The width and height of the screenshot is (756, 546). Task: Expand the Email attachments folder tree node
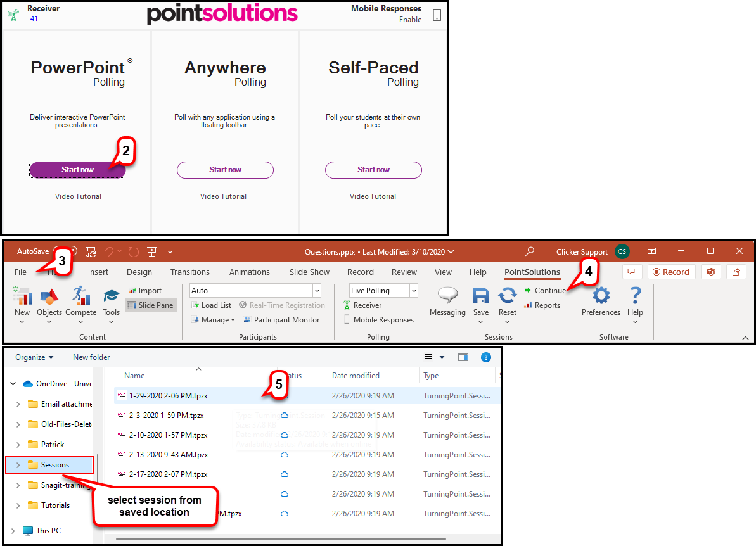point(18,404)
